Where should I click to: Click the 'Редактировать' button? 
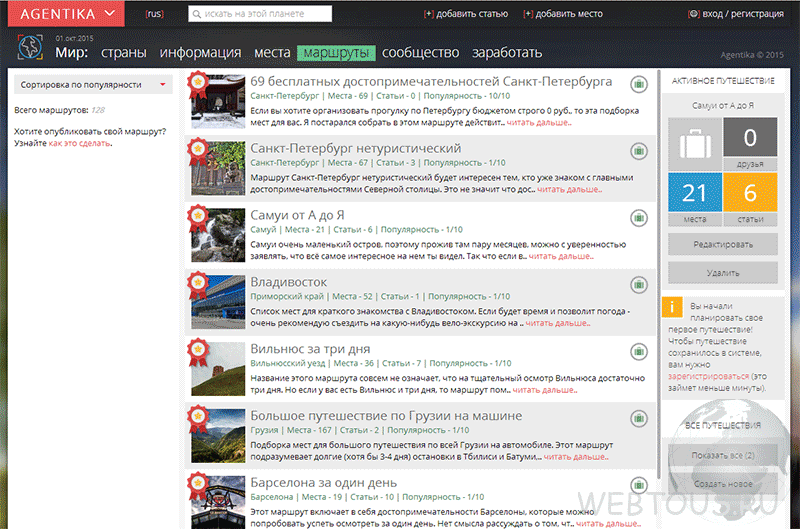click(723, 244)
